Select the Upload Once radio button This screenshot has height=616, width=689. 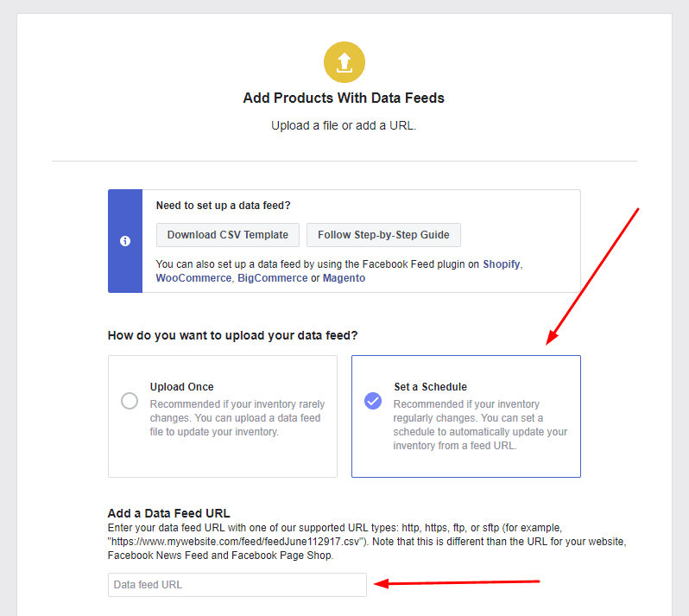click(x=130, y=401)
